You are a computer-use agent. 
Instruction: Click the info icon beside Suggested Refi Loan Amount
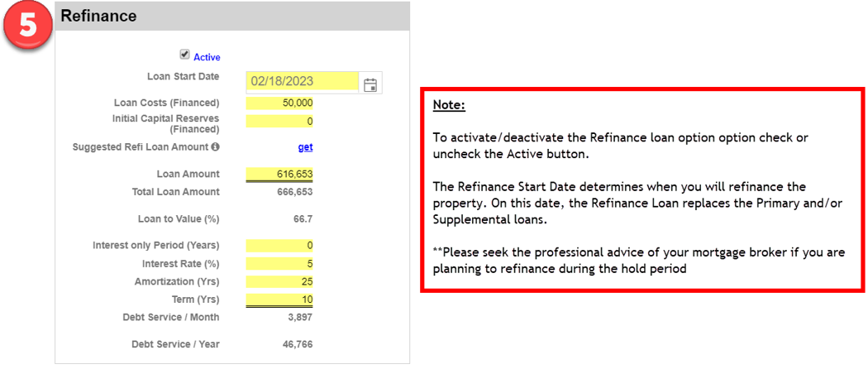point(215,147)
